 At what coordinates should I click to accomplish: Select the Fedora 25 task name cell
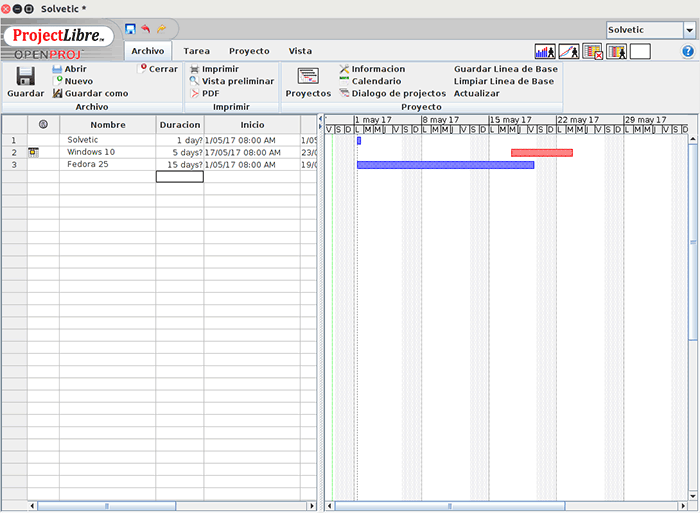pos(108,164)
